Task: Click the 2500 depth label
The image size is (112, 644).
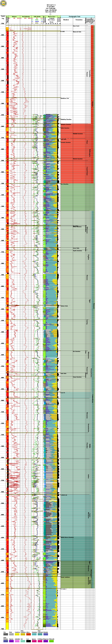Action: [3, 115]
